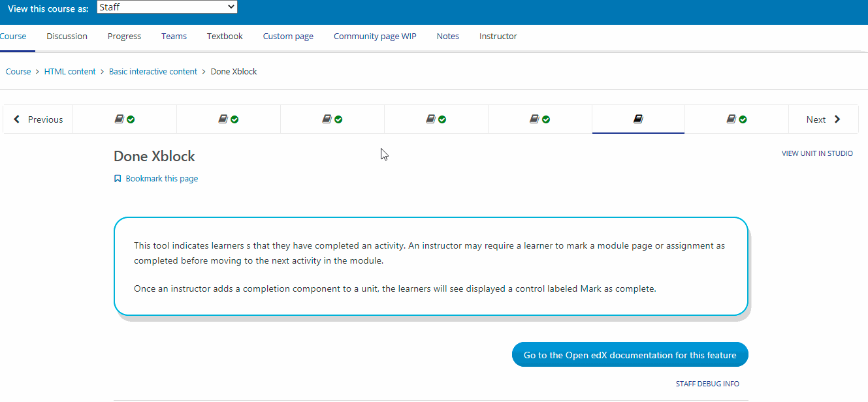Open the View this course as dropdown
Screen dimensions: 868x402
[x=167, y=7]
